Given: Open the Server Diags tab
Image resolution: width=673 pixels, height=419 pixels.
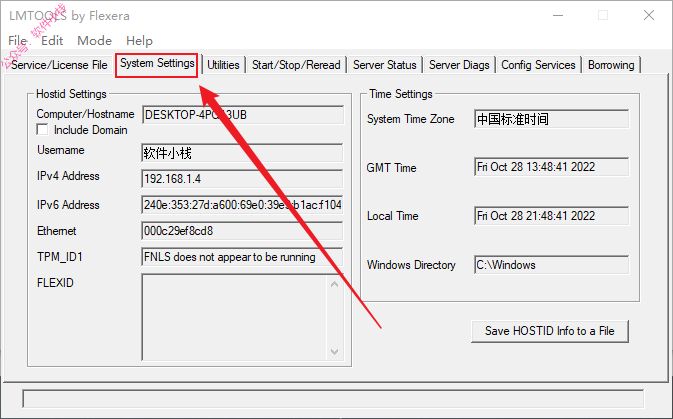Looking at the screenshot, I should 459,65.
